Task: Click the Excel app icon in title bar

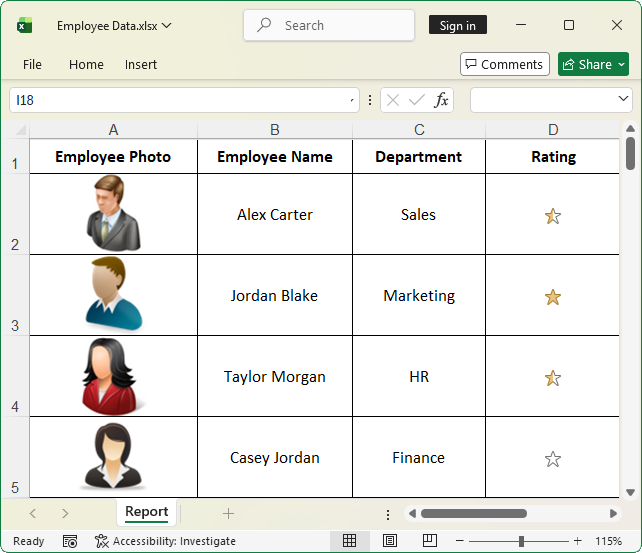Action: pos(25,25)
